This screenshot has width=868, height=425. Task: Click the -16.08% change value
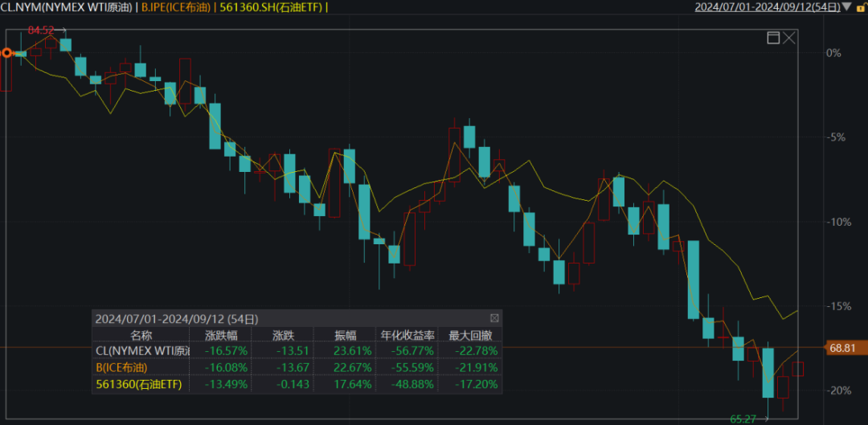[226, 367]
